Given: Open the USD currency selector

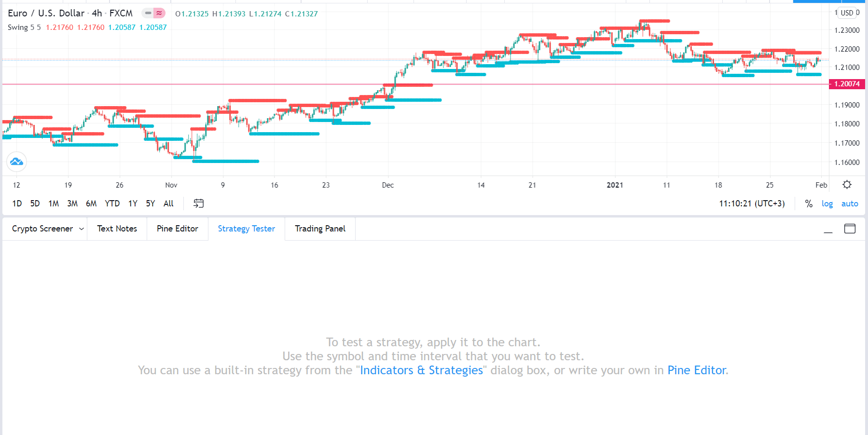Looking at the screenshot, I should [847, 13].
